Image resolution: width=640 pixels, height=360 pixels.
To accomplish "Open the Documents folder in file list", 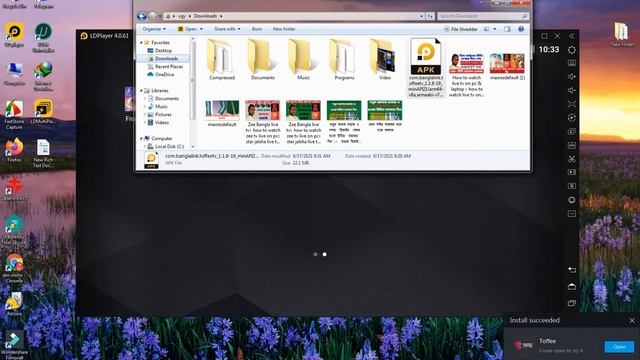I will [262, 60].
